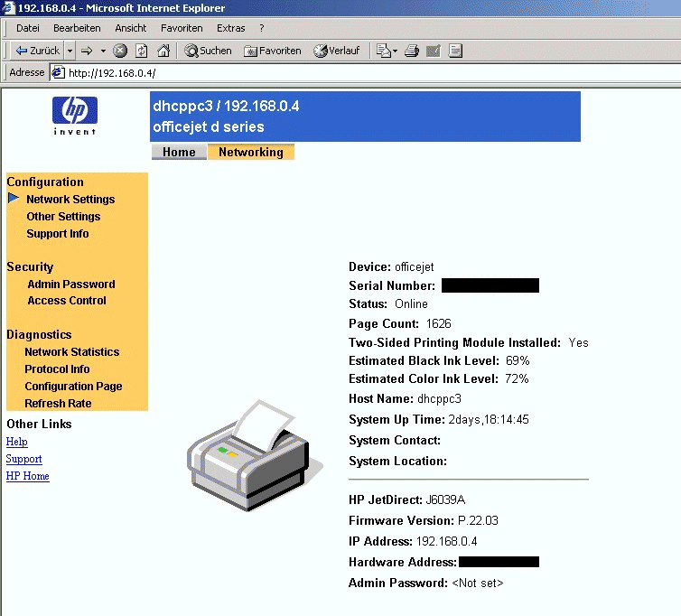Click the Stop loading icon
Viewport: 681px width, 616px height.
click(120, 51)
